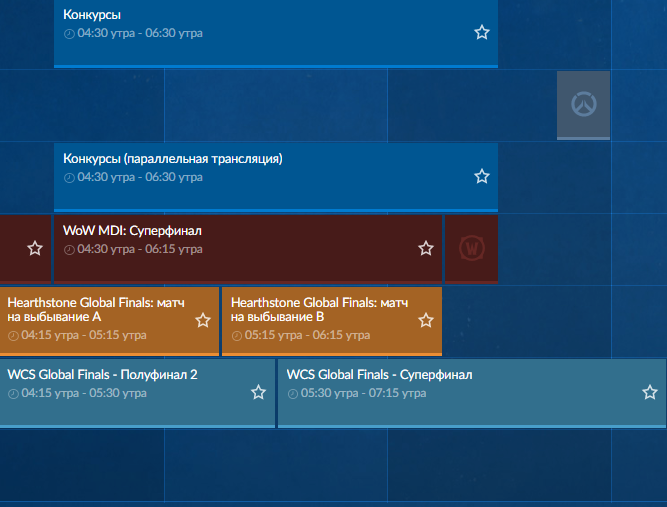Open WCS Global Finals - Суперфинал title

click(379, 375)
